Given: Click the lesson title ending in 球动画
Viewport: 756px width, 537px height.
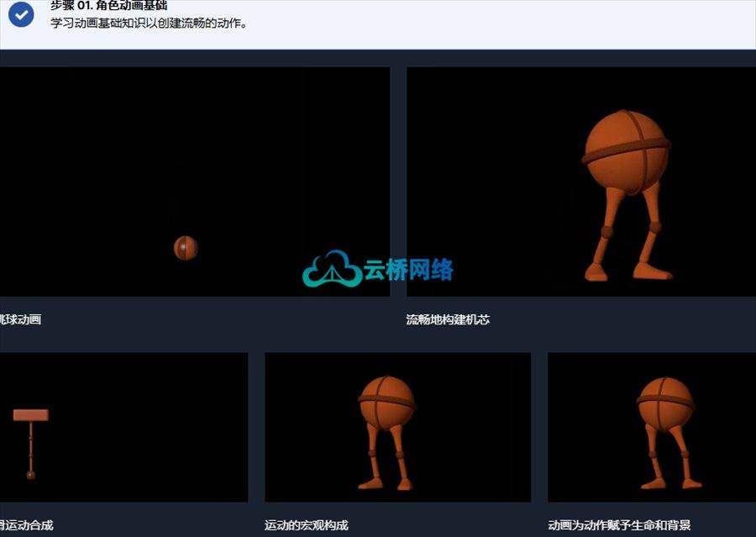Looking at the screenshot, I should coord(20,319).
